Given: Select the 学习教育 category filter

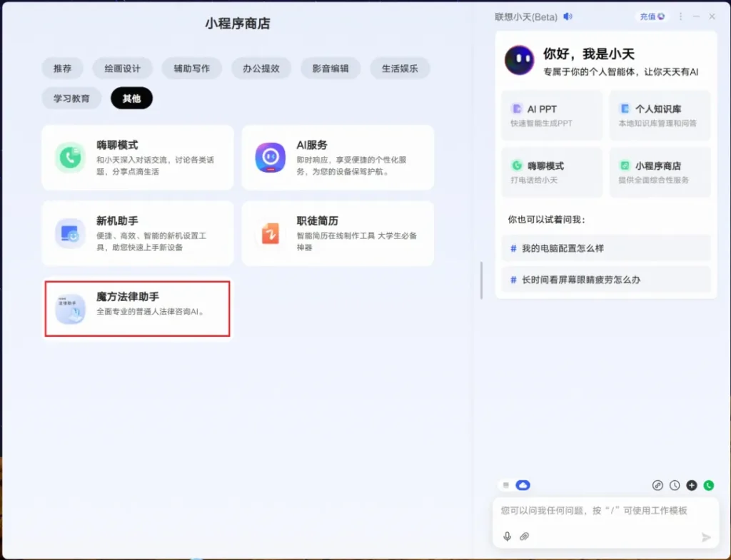Looking at the screenshot, I should [x=71, y=98].
